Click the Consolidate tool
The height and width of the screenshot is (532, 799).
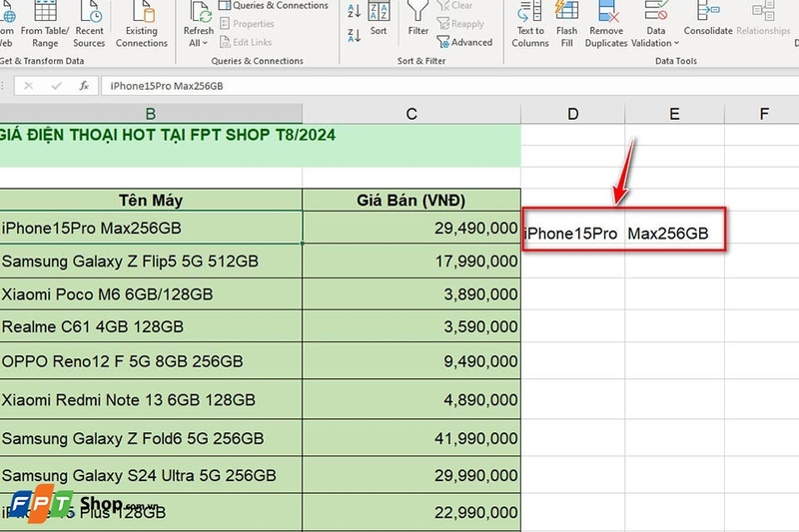[x=708, y=18]
